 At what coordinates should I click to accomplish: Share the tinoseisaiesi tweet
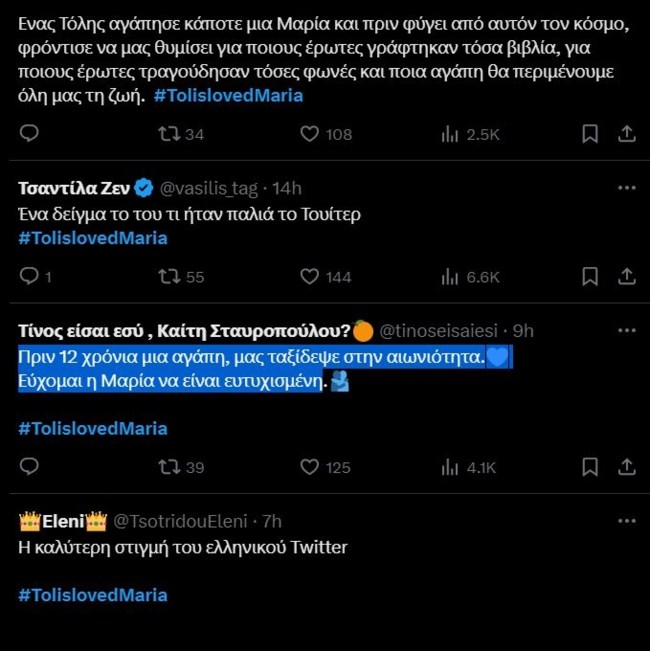627,466
